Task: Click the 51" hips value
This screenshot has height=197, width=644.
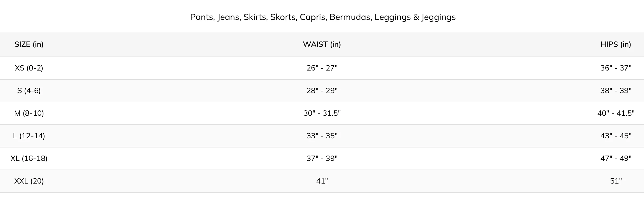Action: click(x=616, y=181)
